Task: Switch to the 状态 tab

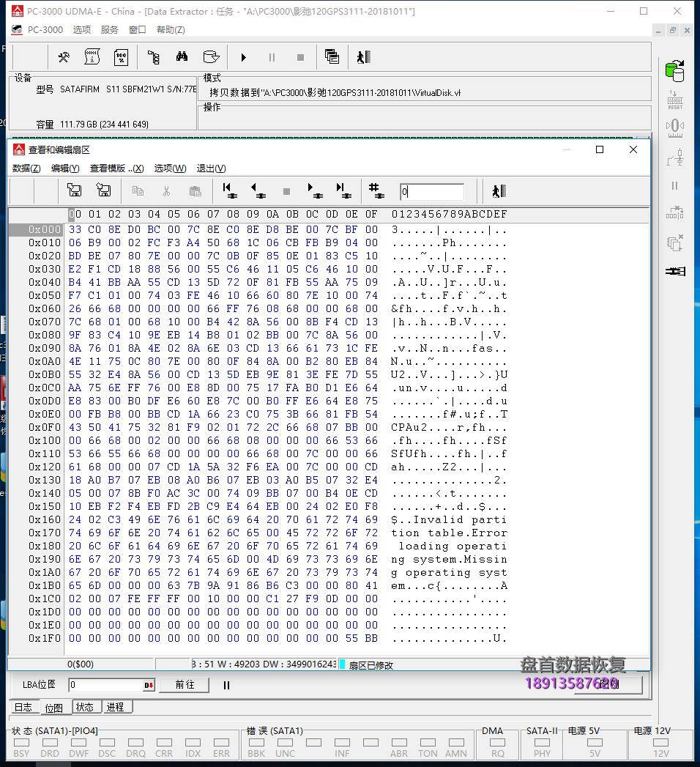Action: (x=84, y=707)
